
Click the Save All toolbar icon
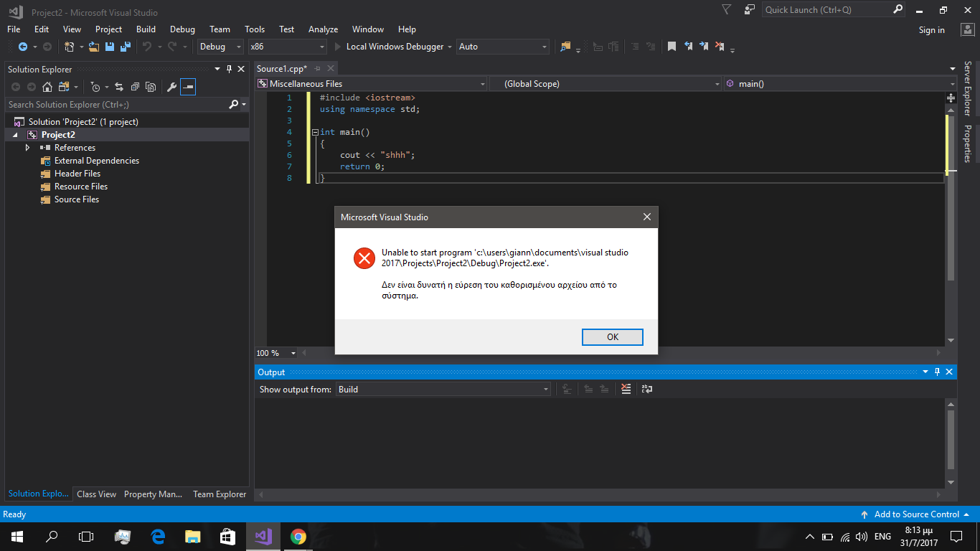click(x=126, y=47)
